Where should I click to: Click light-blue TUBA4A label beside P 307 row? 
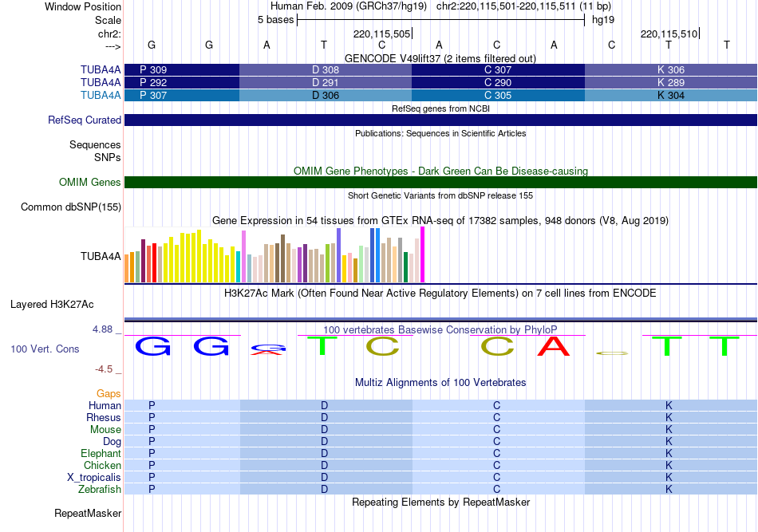point(100,95)
